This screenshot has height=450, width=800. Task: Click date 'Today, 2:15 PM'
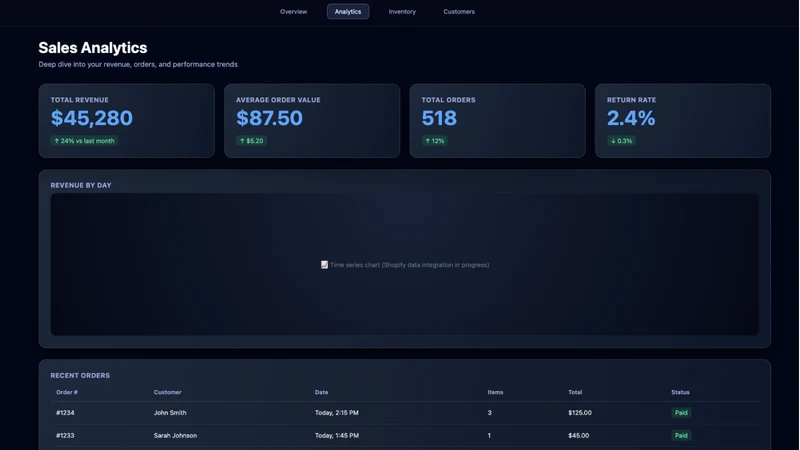click(x=337, y=413)
